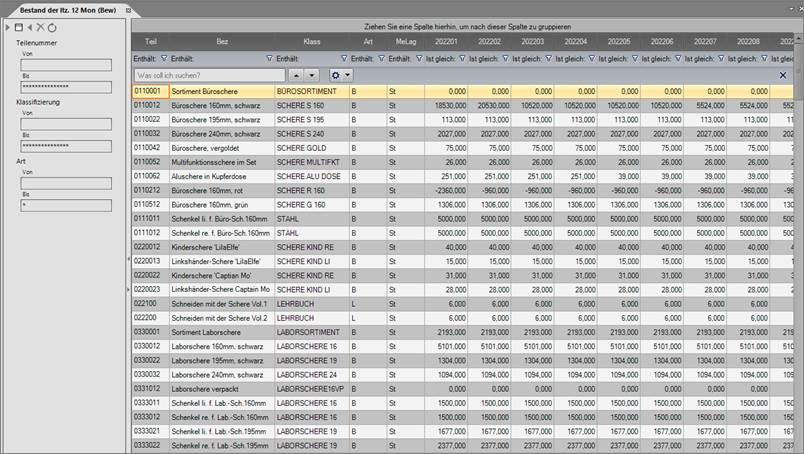Close the search bar with its X button

783,75
